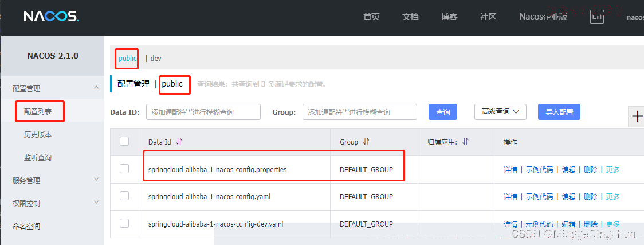The width and height of the screenshot is (644, 245).
Task: Open 详情 for nacos-config.yaml row
Action: point(511,196)
